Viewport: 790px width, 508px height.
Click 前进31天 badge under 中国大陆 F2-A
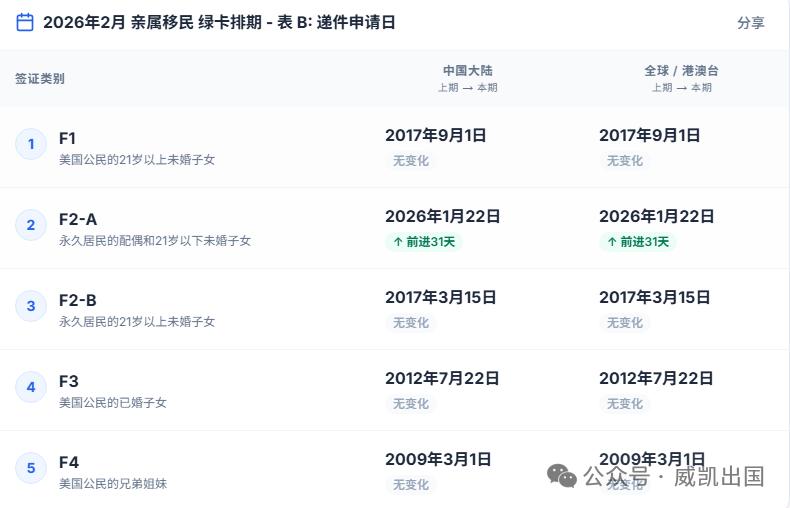tap(424, 241)
